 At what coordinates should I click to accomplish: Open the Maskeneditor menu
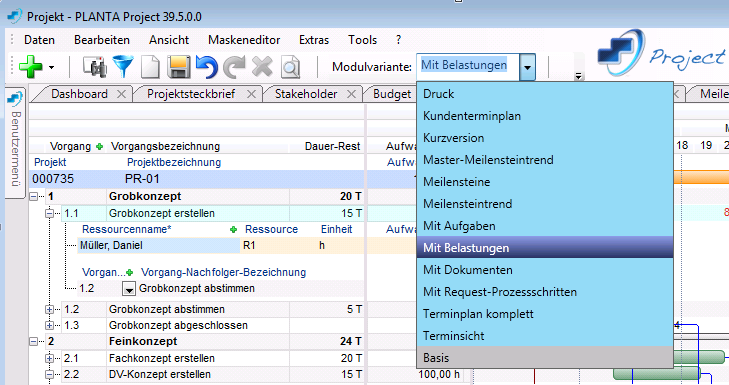pos(244,40)
